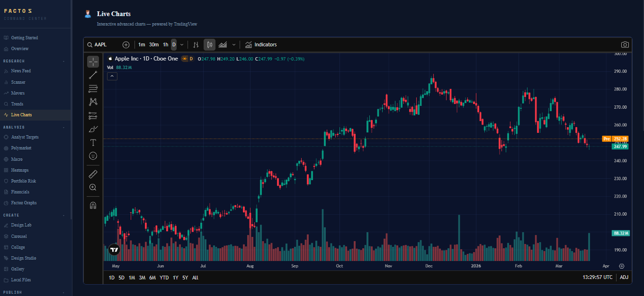
Task: Activate the measure ruler tool
Action: [93, 174]
